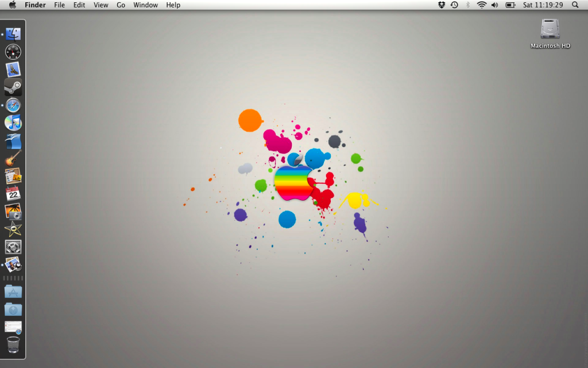Screen dimensions: 588x368
Task: Click the Macintosh HD label text
Action: [550, 46]
